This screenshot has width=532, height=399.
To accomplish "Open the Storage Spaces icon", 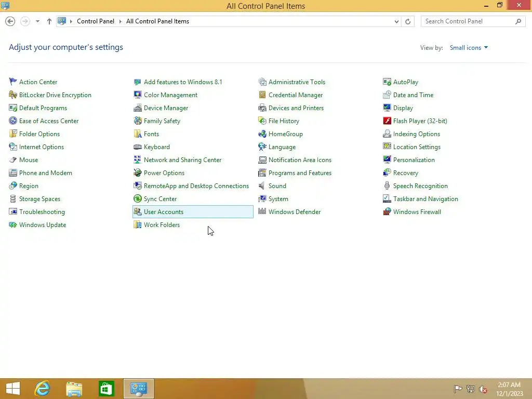I will (13, 199).
